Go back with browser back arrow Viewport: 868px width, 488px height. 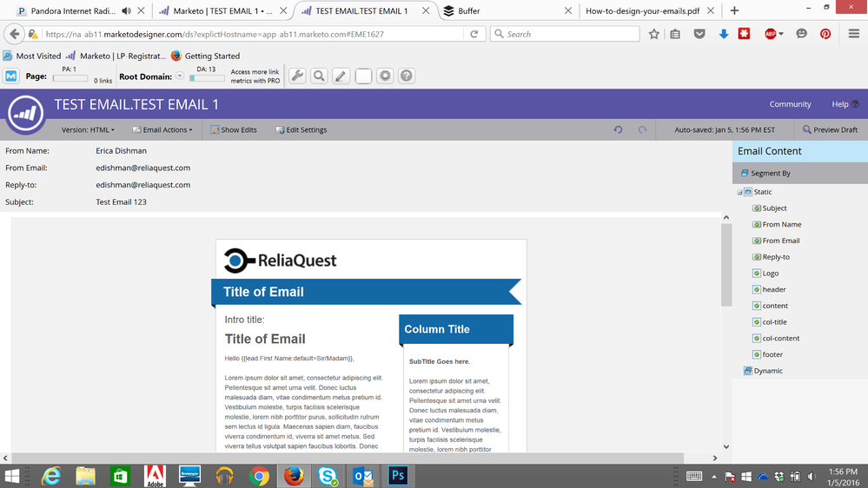click(x=15, y=34)
